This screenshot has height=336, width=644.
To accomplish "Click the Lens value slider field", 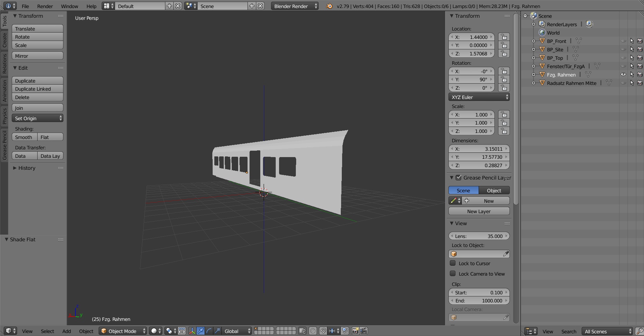I will [479, 236].
